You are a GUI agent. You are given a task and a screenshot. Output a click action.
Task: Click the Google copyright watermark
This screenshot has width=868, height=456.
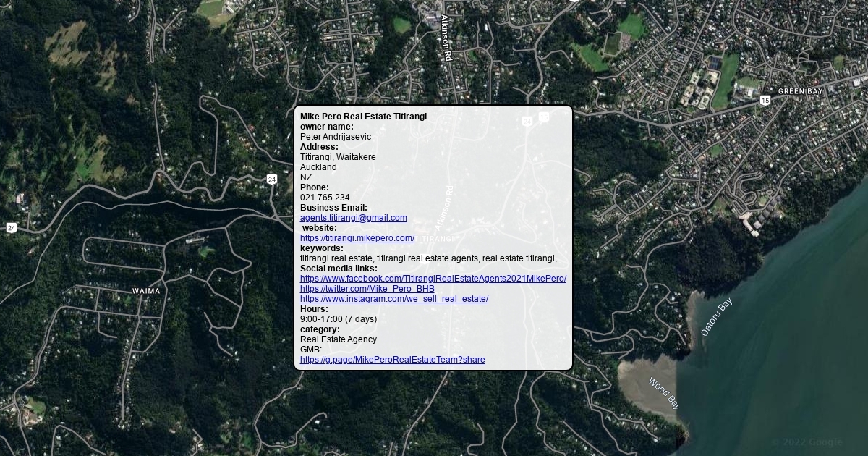pos(807,442)
